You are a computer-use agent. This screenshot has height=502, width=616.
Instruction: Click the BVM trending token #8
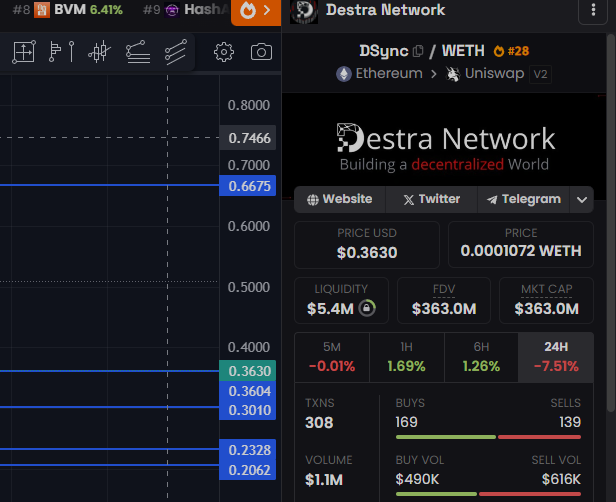(68, 9)
